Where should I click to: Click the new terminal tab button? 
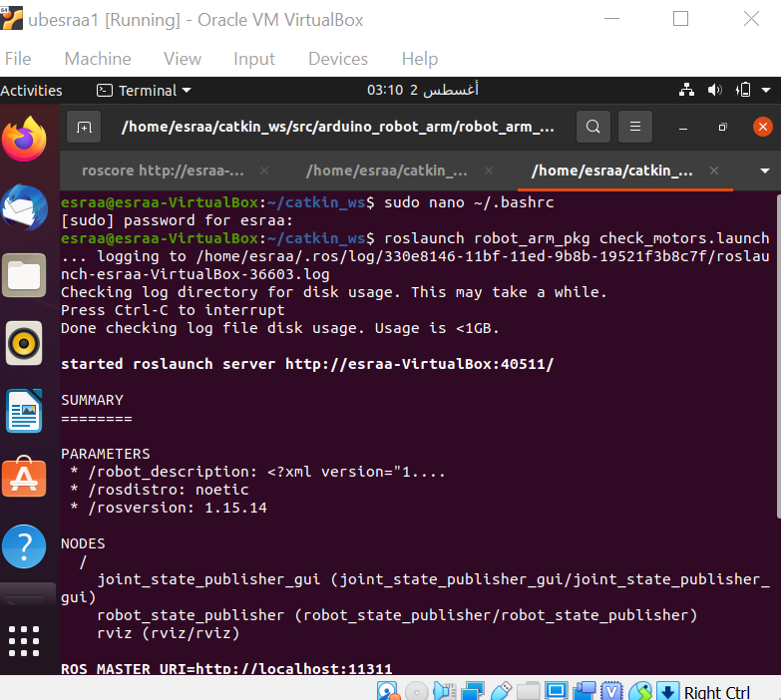pos(84,127)
